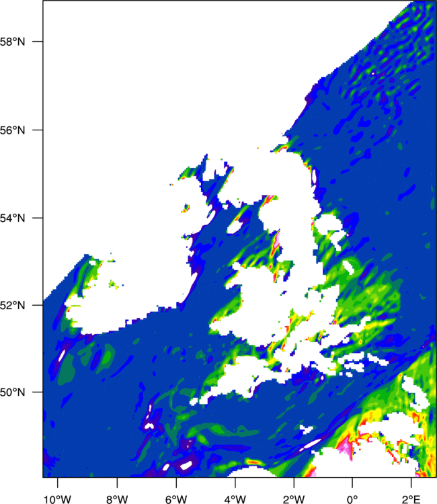Click the 2°W longitude label
This screenshot has width=437, height=504.
(294, 499)
